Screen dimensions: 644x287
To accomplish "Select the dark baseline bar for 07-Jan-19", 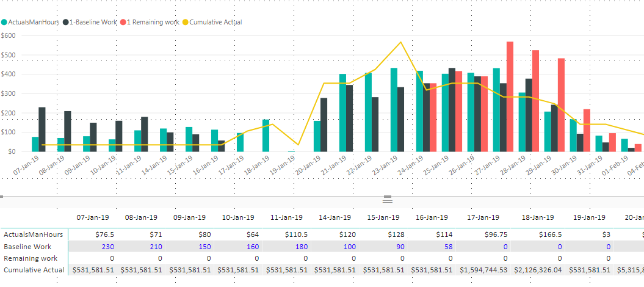I will [x=42, y=129].
